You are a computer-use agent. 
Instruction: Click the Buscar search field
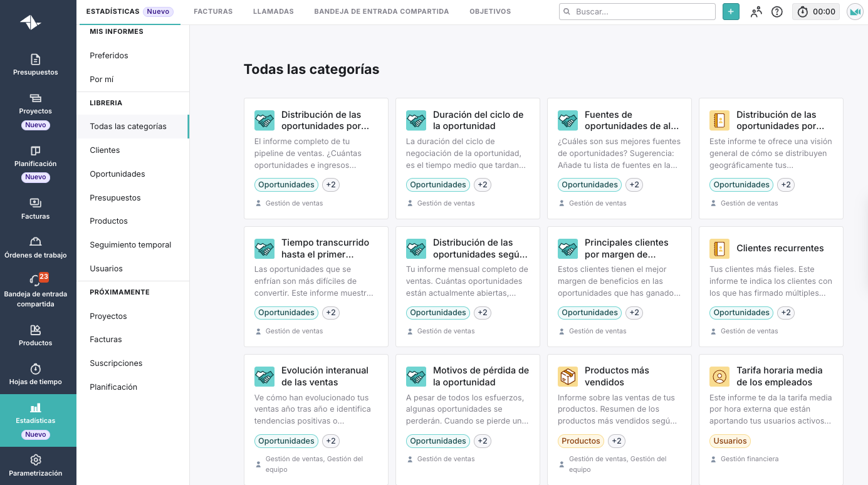[x=637, y=11]
